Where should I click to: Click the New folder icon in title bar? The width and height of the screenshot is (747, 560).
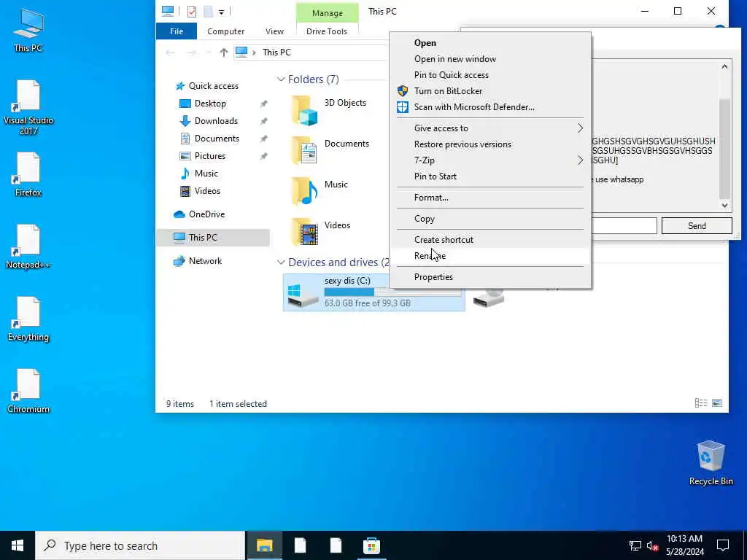(x=208, y=12)
